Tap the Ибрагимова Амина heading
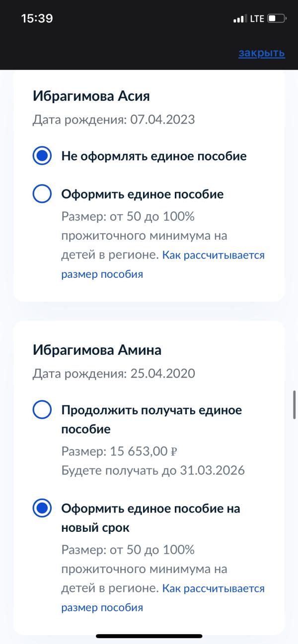 [97, 350]
